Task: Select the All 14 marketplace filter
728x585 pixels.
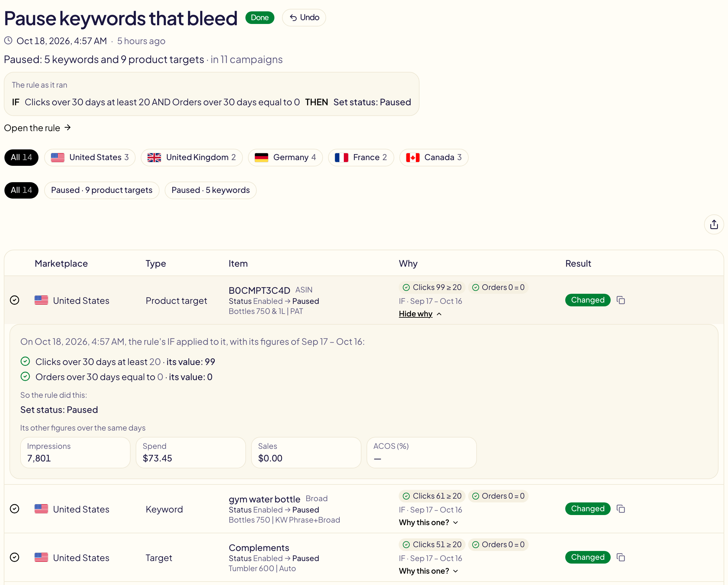Action: point(21,157)
